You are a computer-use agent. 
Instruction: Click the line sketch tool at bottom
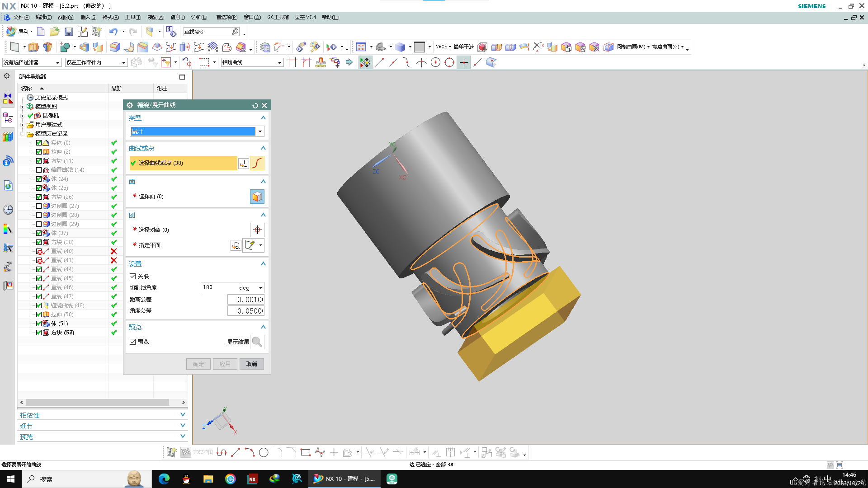coord(236,452)
